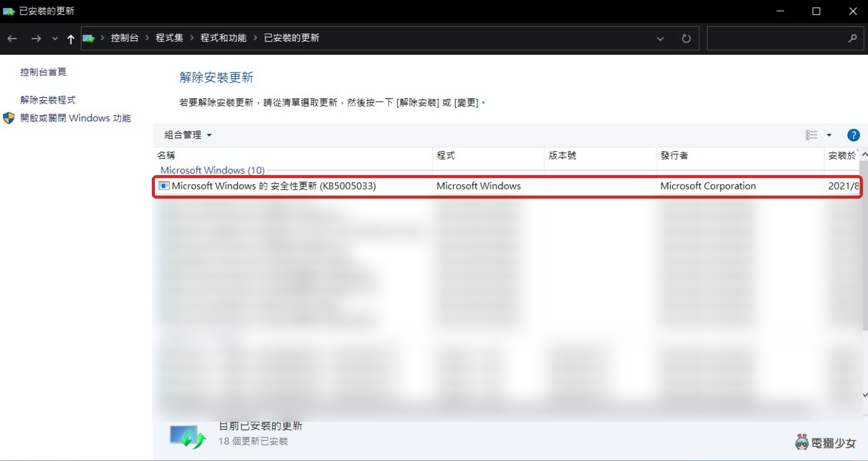
Task: Open more view options arrow
Action: point(829,135)
